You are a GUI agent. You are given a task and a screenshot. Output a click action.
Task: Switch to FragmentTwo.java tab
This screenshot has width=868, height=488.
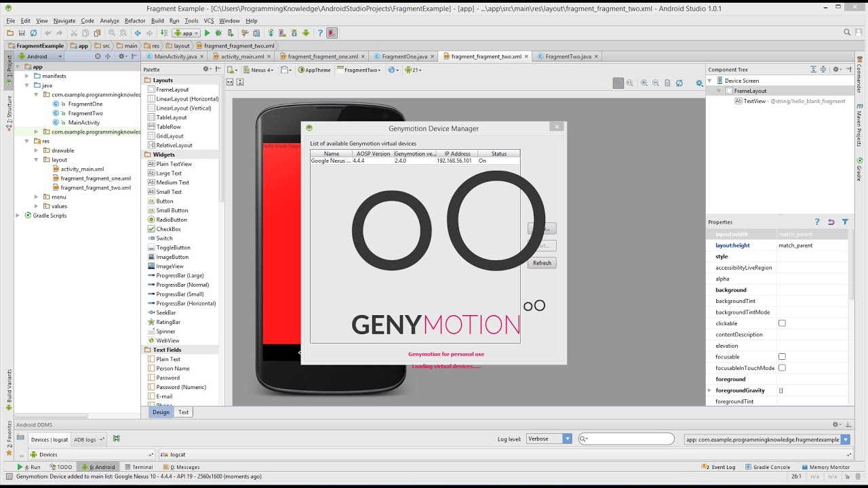tap(568, 56)
